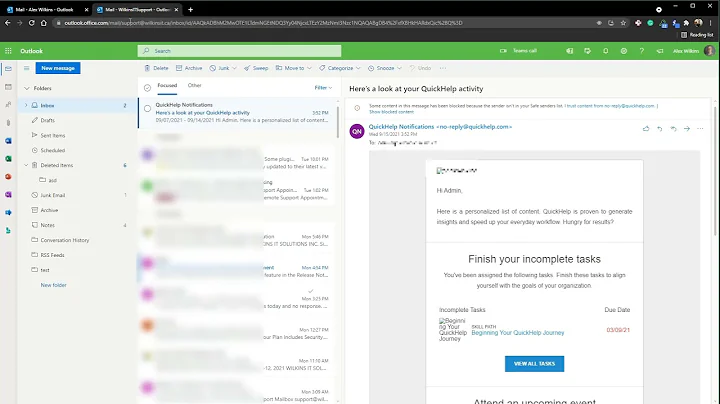Like the message thumbs-up icon
This screenshot has width=720, height=404.
click(x=646, y=129)
